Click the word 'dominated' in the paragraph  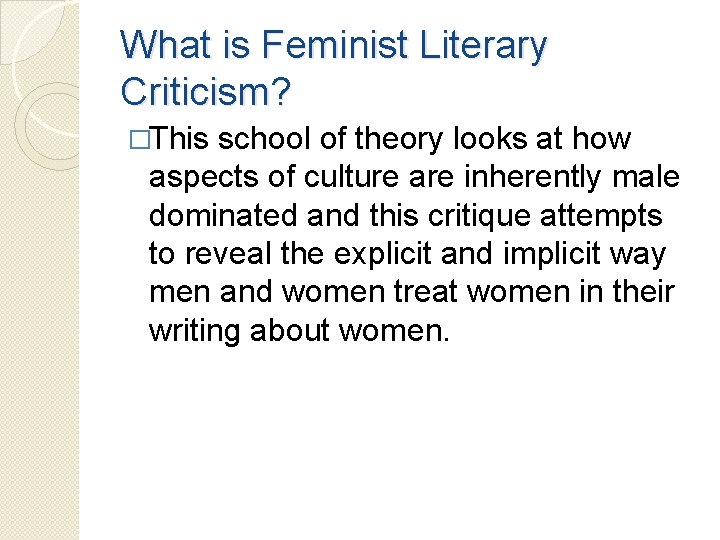(x=223, y=215)
